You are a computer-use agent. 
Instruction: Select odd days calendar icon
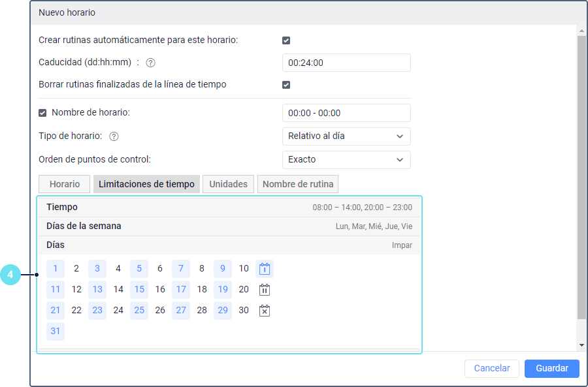pos(264,269)
